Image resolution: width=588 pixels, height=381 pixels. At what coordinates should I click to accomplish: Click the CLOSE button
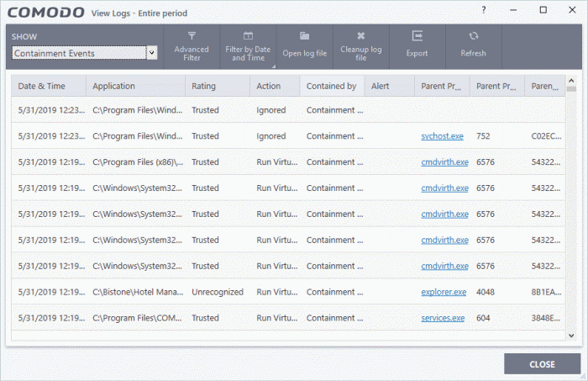542,363
